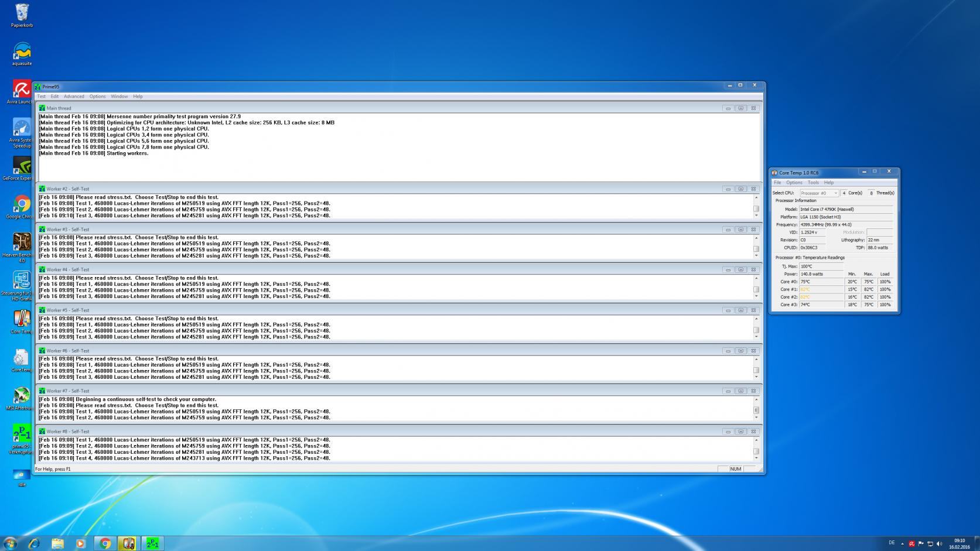Switch to Core Temp taskbar button
This screenshot has height=551, width=980.
pyautogui.click(x=128, y=543)
